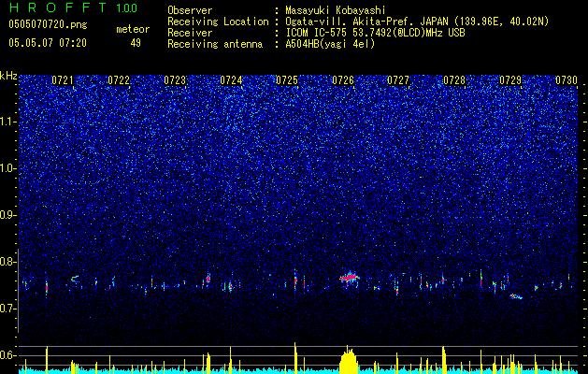
Task: Click the Observer field label
Action: coord(190,10)
